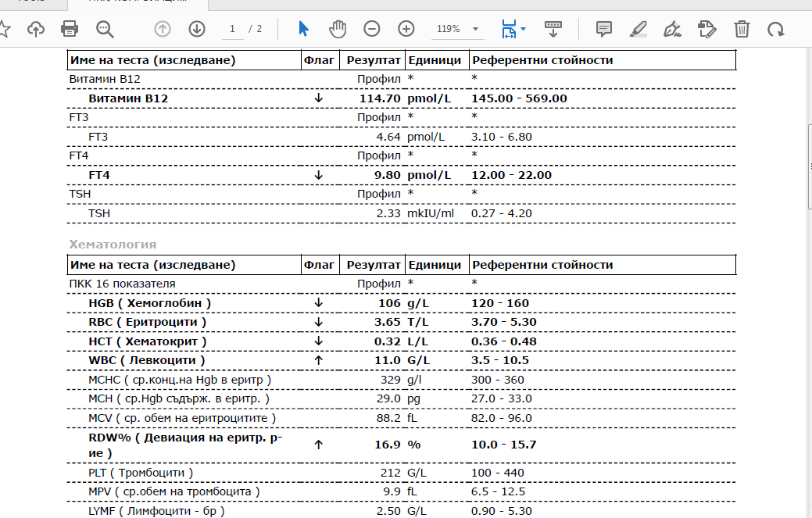Click the delete trash can icon
Image resolution: width=812 pixels, height=518 pixels.
click(742, 29)
